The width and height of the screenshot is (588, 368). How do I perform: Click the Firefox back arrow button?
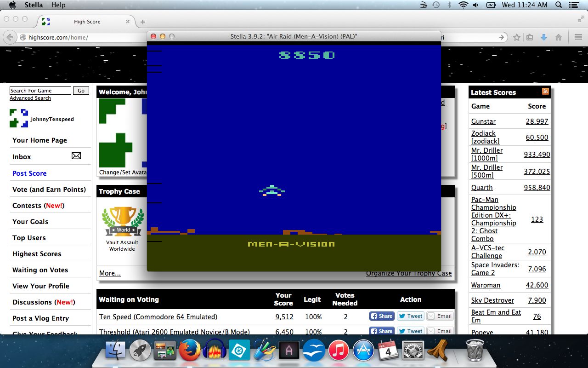(10, 37)
